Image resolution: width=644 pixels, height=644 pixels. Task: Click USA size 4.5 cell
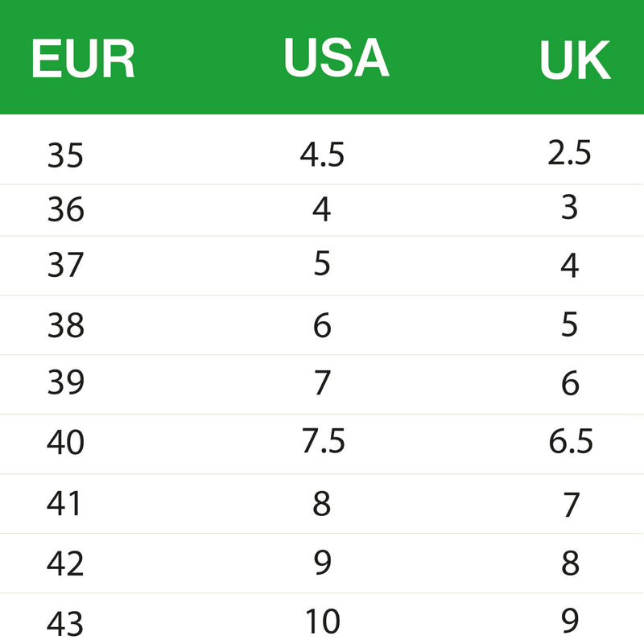pos(322,155)
